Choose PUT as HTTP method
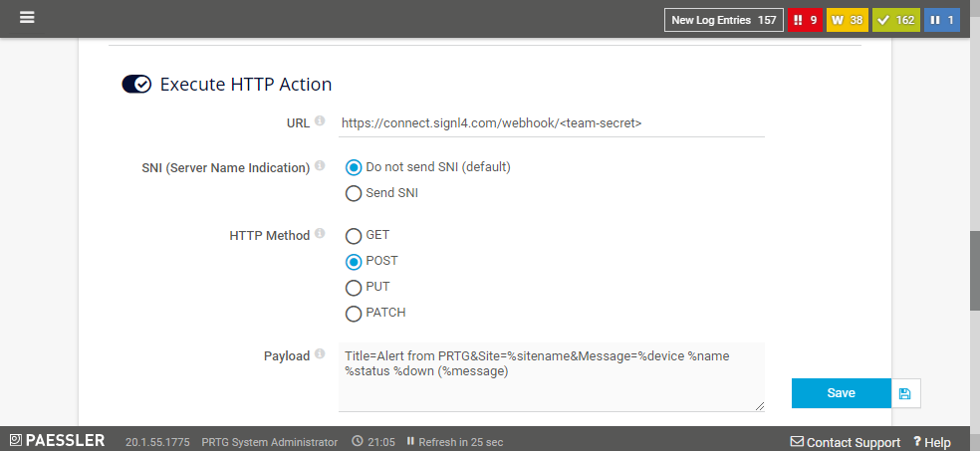980x451 pixels. (x=354, y=288)
